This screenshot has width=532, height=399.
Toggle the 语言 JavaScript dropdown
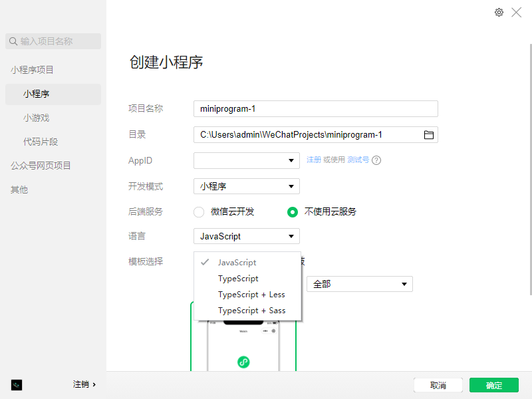tap(247, 236)
